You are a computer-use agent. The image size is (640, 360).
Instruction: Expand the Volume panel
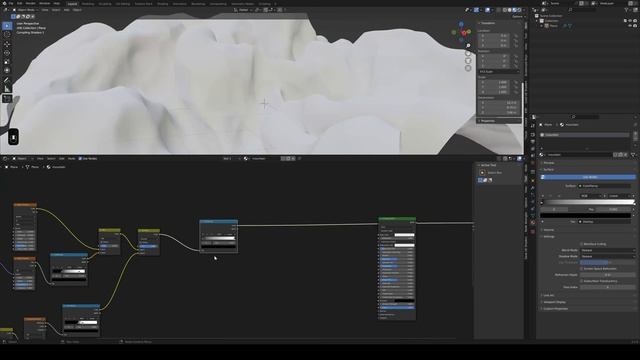[549, 230]
